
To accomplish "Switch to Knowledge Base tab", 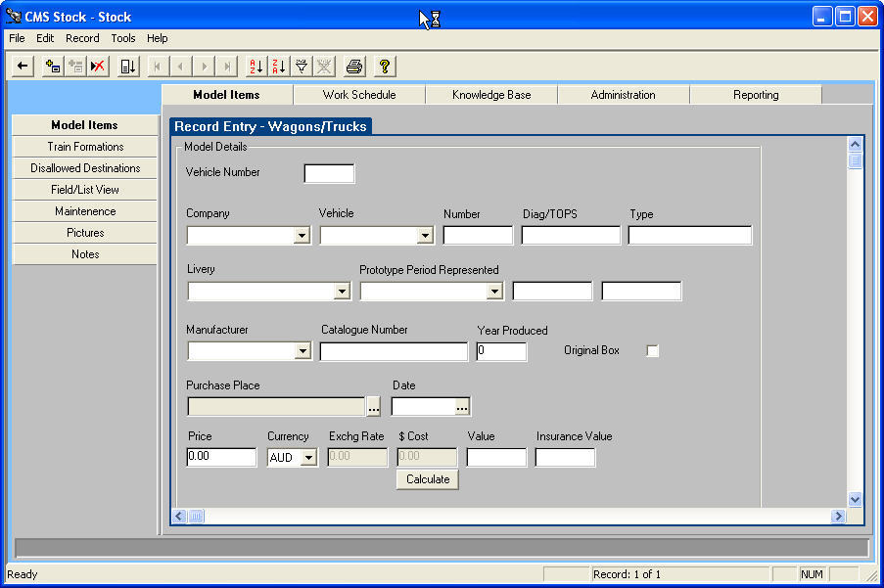I will [491, 95].
